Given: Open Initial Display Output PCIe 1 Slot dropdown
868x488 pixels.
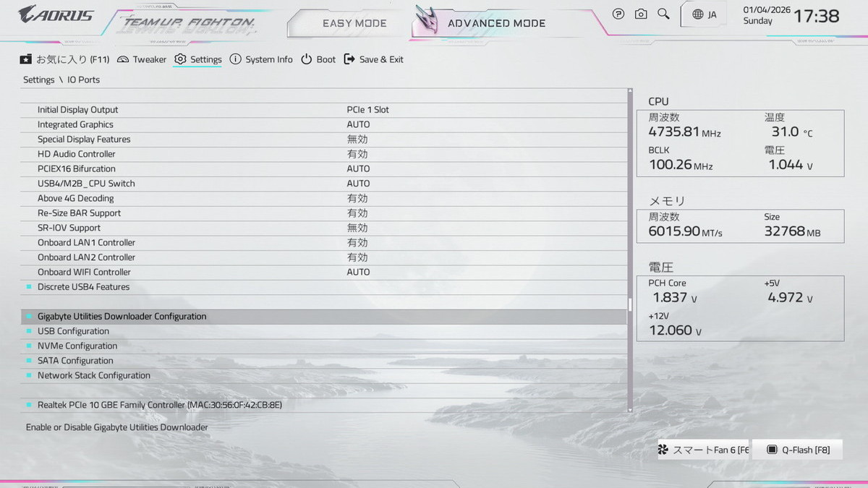Looking at the screenshot, I should pyautogui.click(x=367, y=110).
